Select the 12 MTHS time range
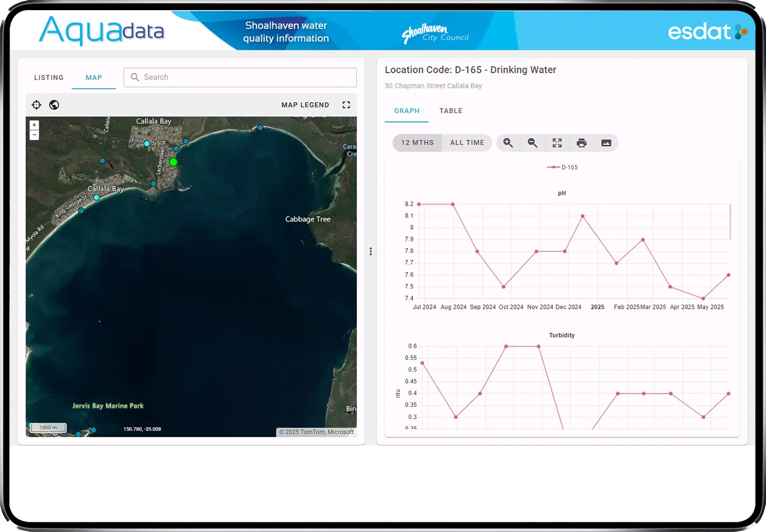The image size is (766, 532). coord(417,143)
